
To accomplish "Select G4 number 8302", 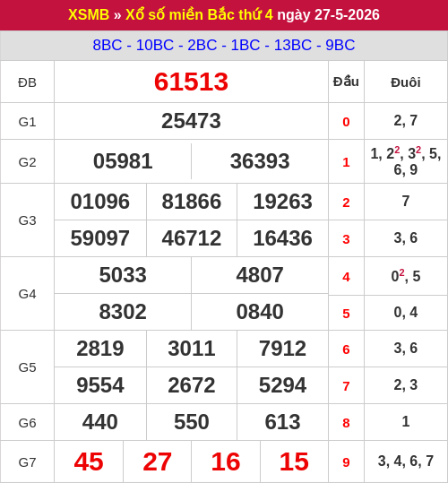I will (123, 312).
